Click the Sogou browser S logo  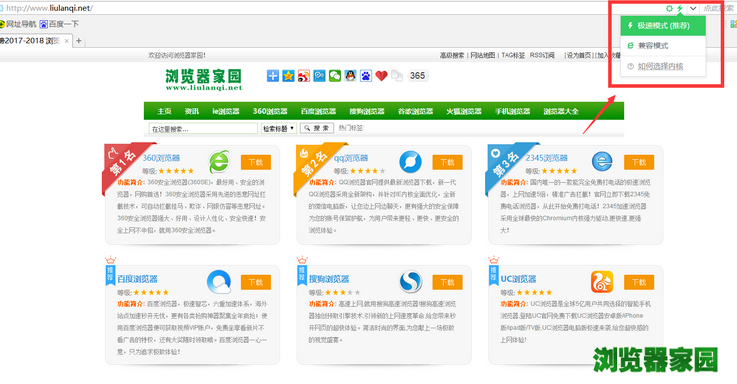click(410, 282)
